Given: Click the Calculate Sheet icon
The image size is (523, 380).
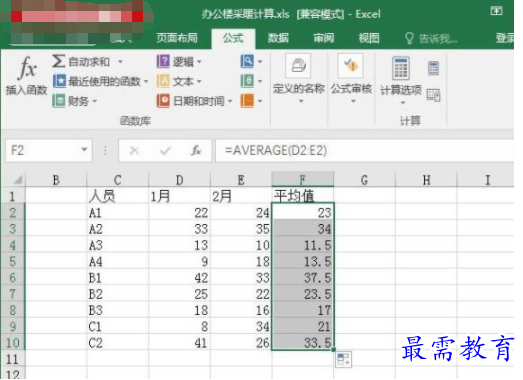Looking at the screenshot, I should [433, 95].
